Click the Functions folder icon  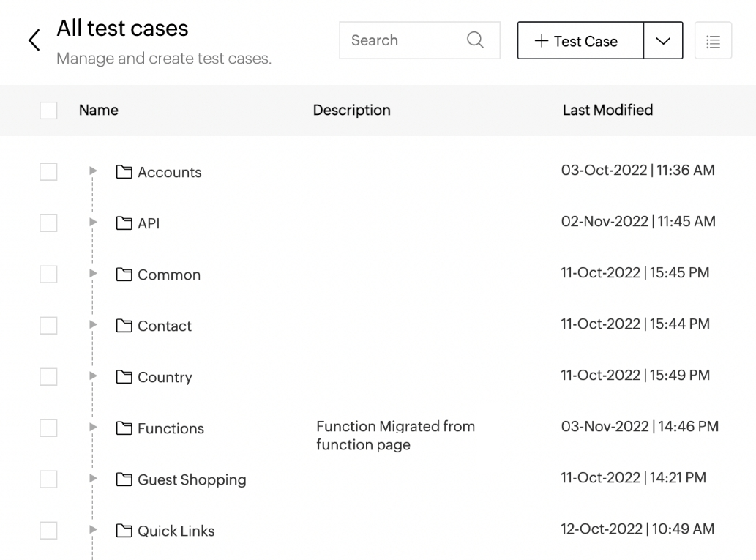[x=124, y=428]
